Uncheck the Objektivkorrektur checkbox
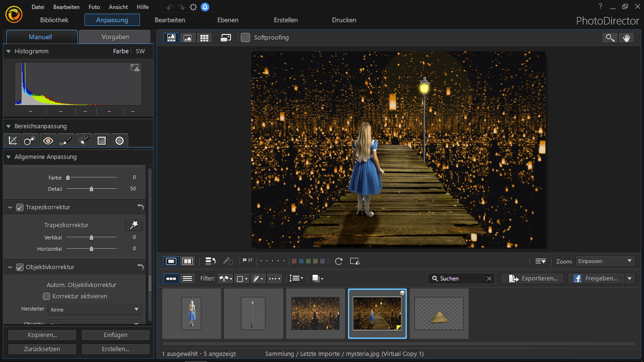644x362 pixels. point(20,267)
